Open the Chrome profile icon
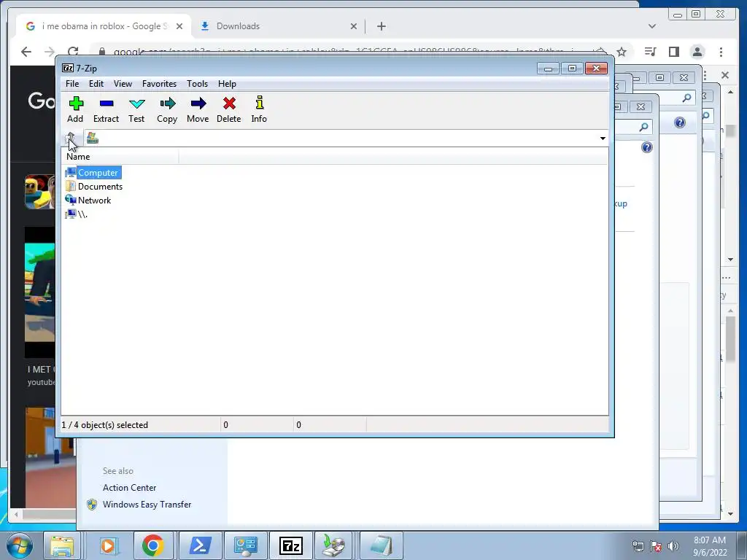This screenshot has width=747, height=560. [697, 52]
